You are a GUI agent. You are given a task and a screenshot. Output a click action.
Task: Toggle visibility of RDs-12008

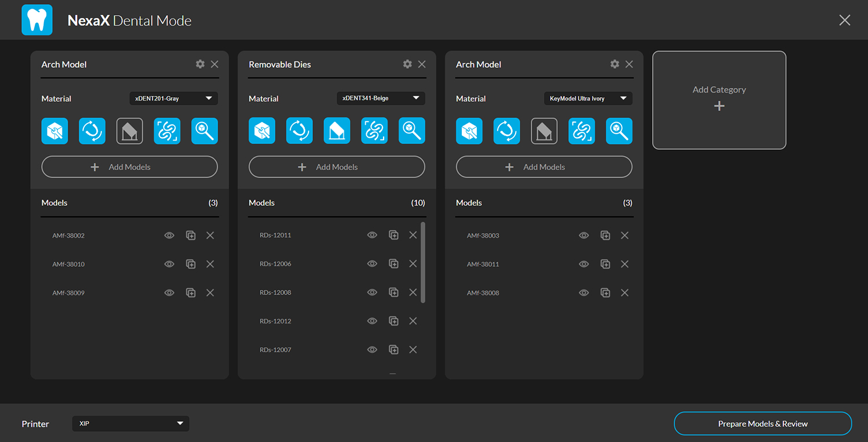pyautogui.click(x=372, y=292)
